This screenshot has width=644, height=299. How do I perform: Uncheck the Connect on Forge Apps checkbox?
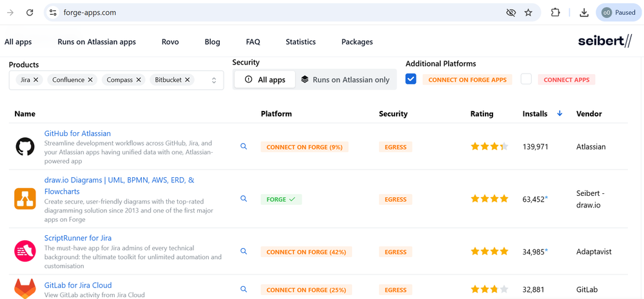coord(411,79)
